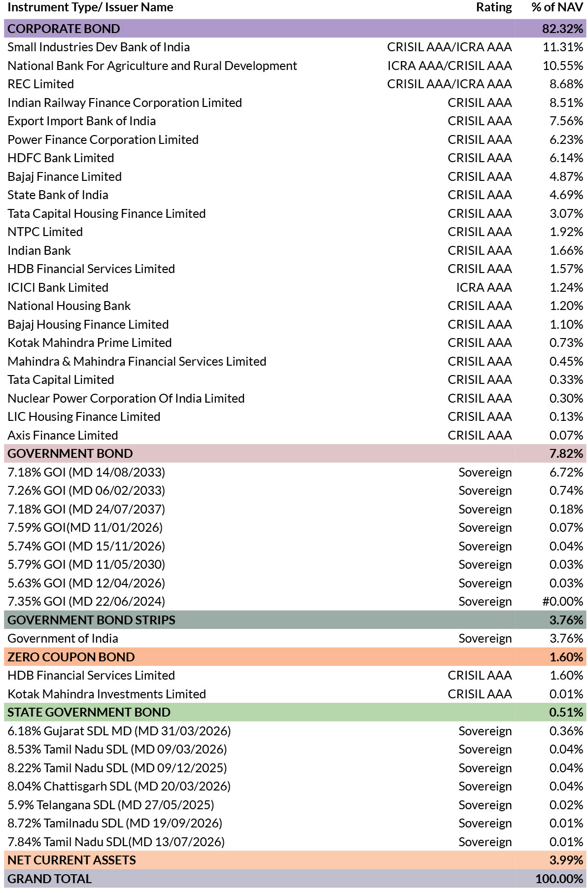
Task: Select the REC Limited issuer name
Action: [41, 84]
